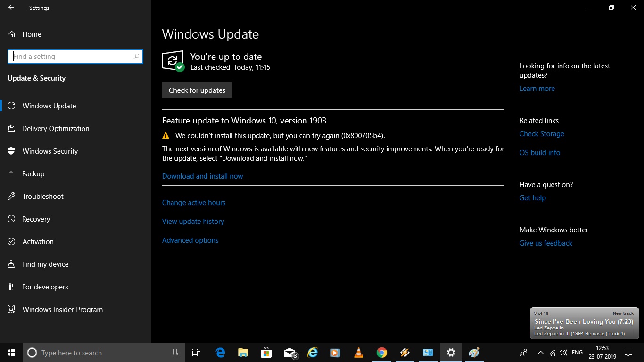Launch Internet Explorer from the taskbar

(313, 353)
